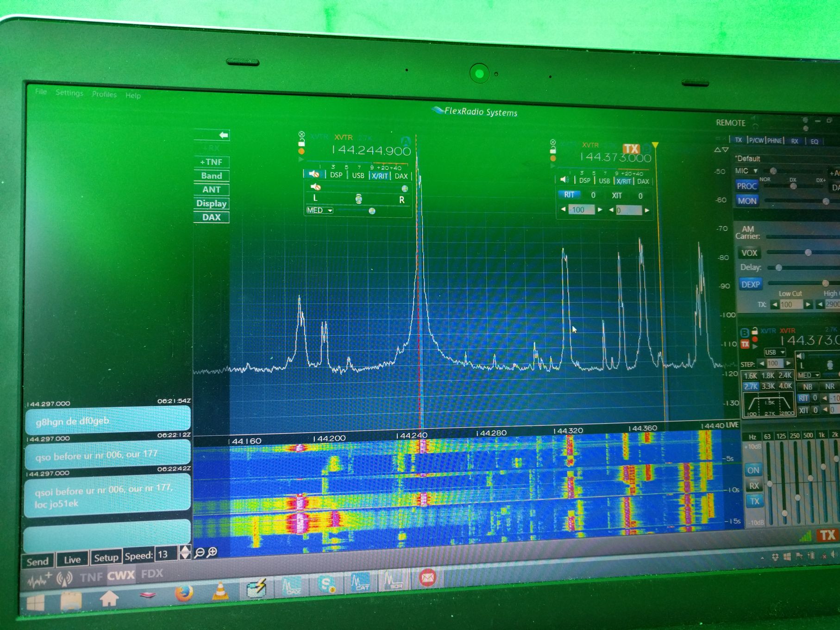This screenshot has height=630, width=840.
Task: Open the MED AGC dropdown on slice A
Action: [x=320, y=211]
